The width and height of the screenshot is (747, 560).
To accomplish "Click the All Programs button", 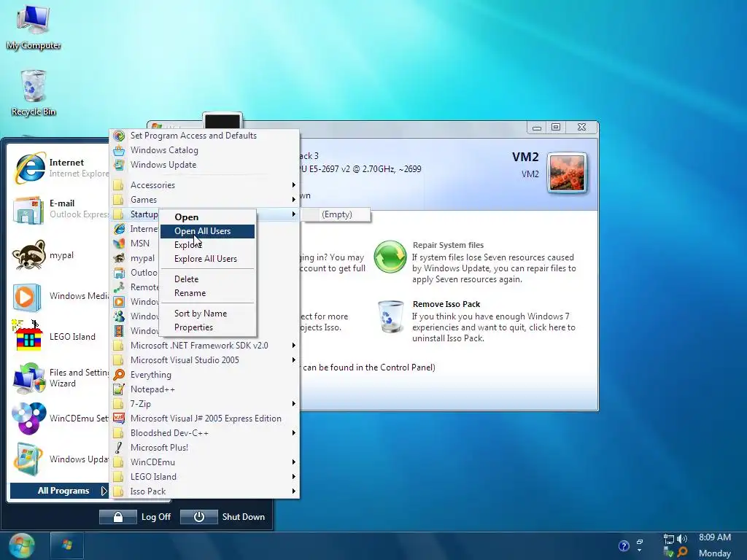I will point(60,491).
